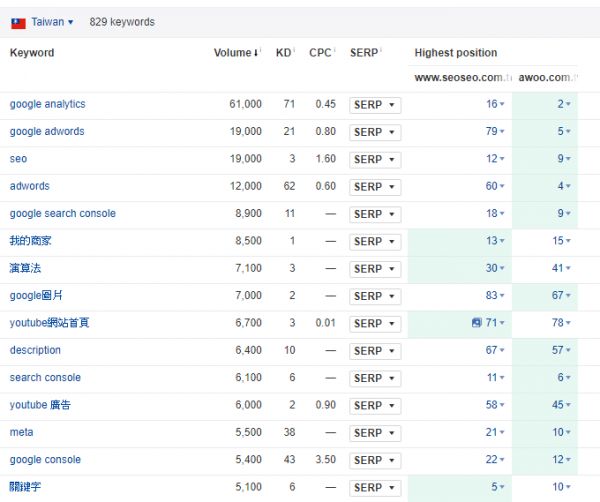Image resolution: width=600 pixels, height=502 pixels.
Task: Expand seoseo position 13 for 我的商家
Action: coord(495,241)
